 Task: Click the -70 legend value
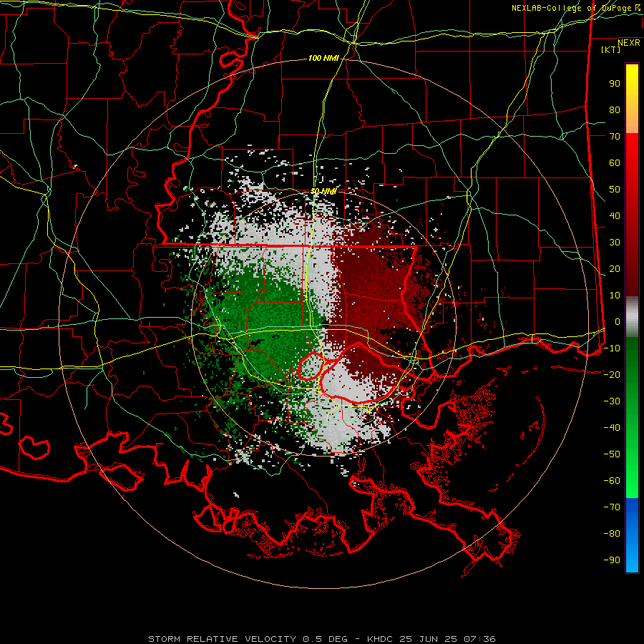pos(612,507)
